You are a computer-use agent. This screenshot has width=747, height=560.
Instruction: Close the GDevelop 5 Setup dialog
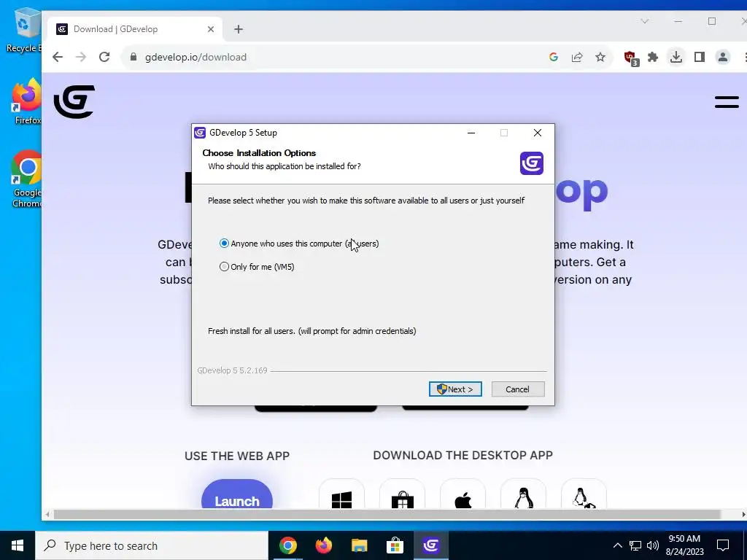[x=538, y=133]
